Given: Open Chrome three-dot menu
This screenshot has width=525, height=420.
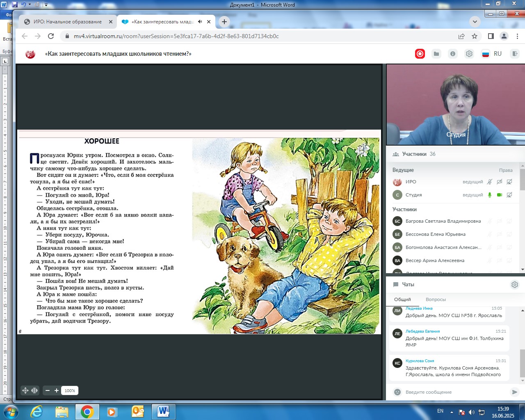Looking at the screenshot, I should pos(517,36).
